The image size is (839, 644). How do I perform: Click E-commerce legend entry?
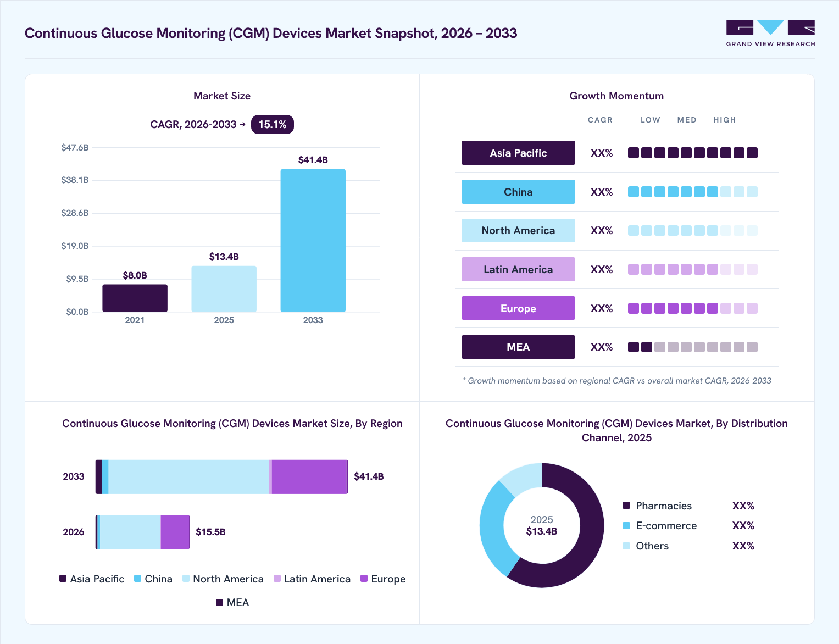tap(659, 526)
